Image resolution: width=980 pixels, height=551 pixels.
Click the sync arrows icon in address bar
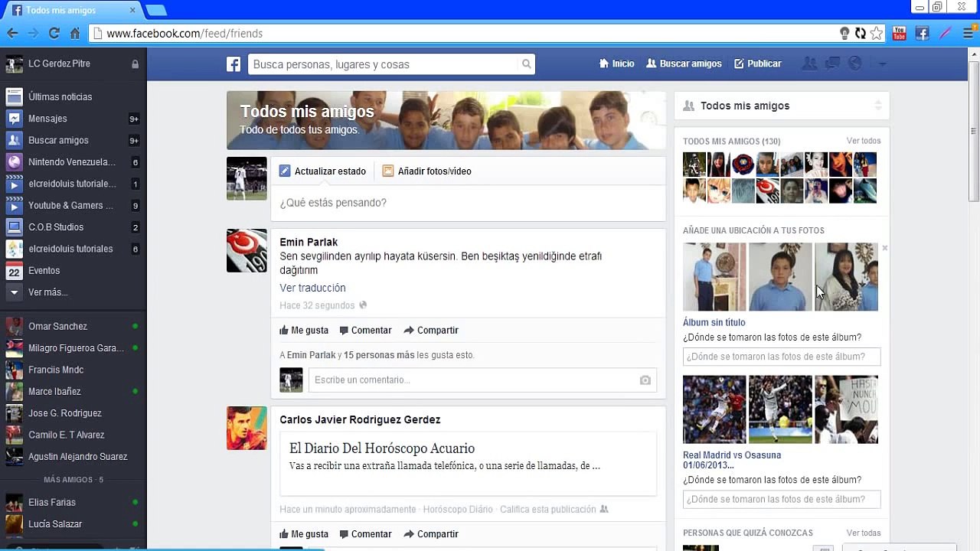861,34
